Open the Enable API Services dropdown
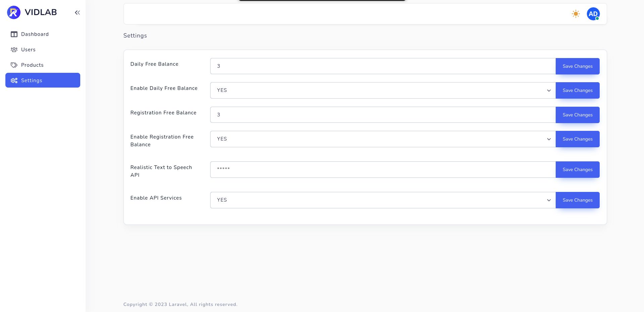644x312 pixels. (383, 200)
